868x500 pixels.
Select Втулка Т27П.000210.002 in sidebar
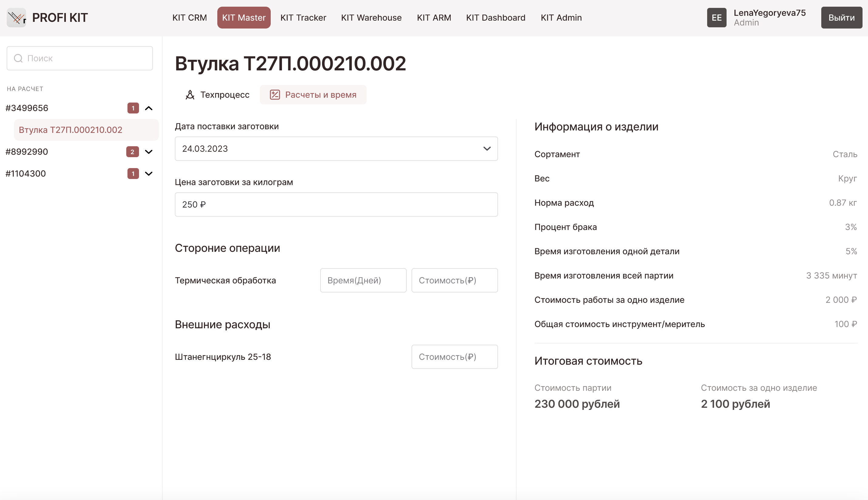tap(70, 130)
